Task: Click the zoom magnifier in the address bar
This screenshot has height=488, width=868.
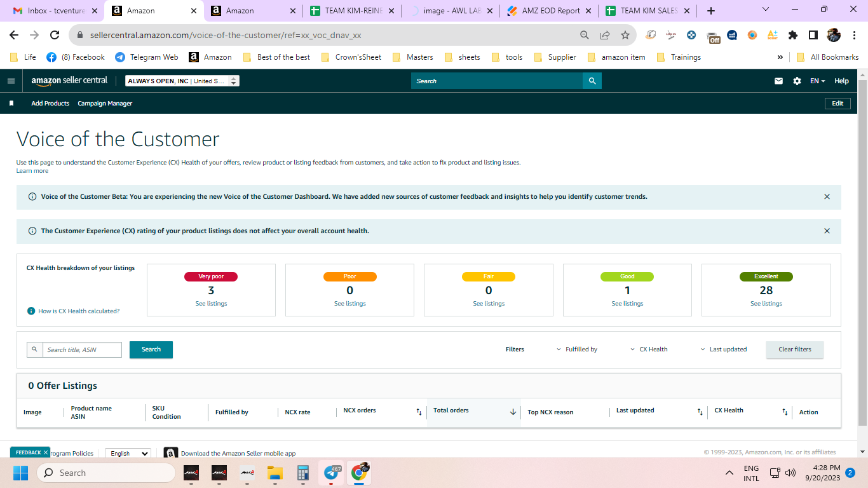Action: 585,36
